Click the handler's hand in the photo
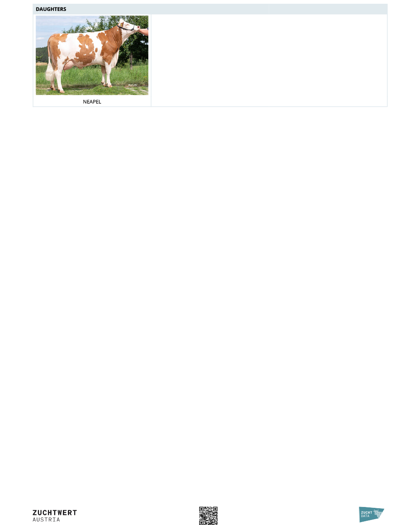The image size is (420, 525). pos(143,31)
